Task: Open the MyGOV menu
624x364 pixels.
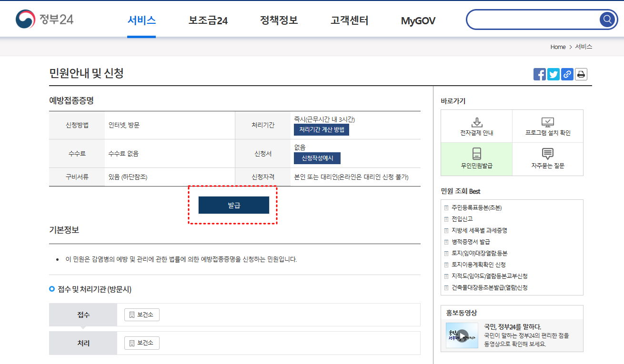Action: click(417, 20)
